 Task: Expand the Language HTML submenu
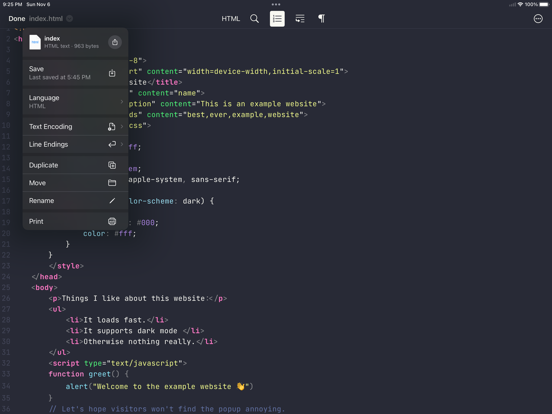click(x=75, y=102)
